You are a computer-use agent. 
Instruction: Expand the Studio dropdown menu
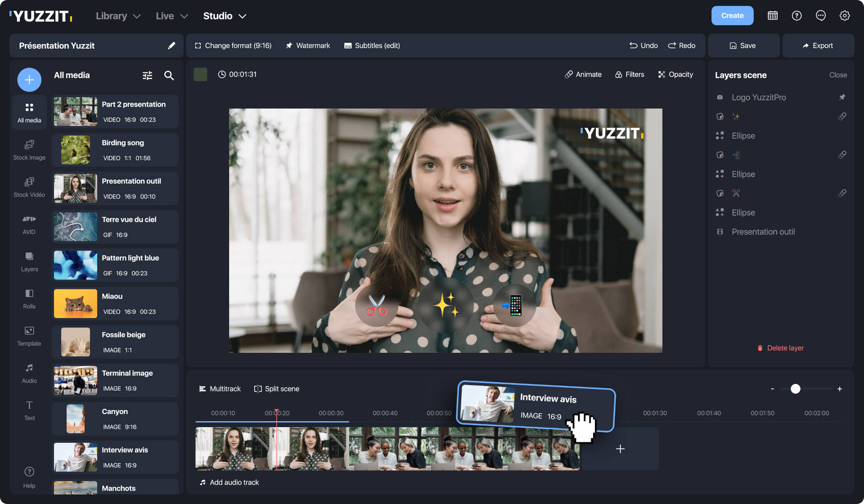[x=224, y=16]
